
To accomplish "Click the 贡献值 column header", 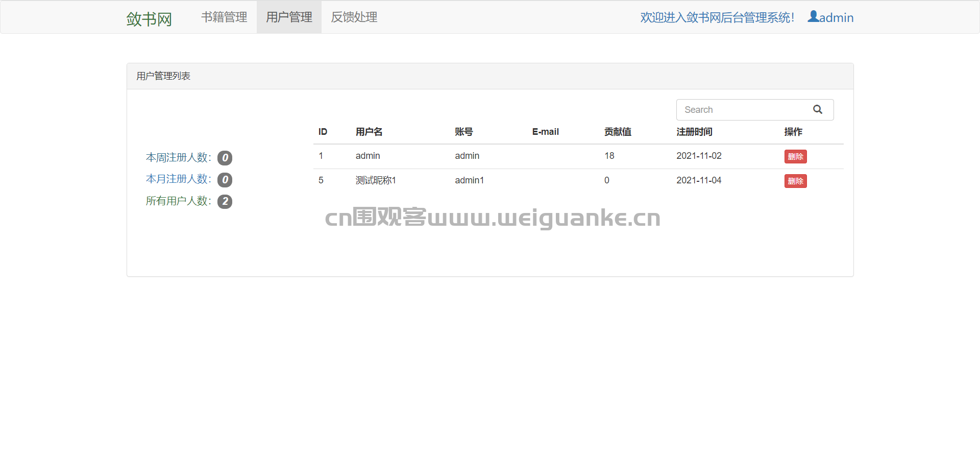I will point(618,132).
